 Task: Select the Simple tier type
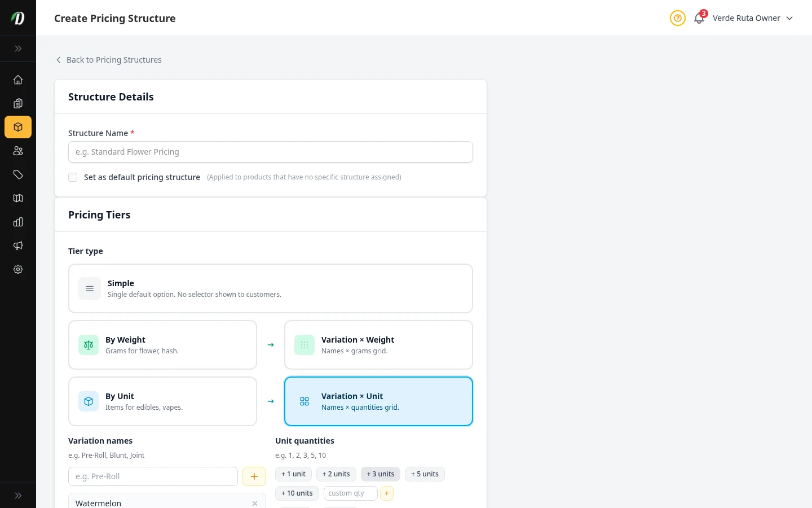[x=270, y=288]
